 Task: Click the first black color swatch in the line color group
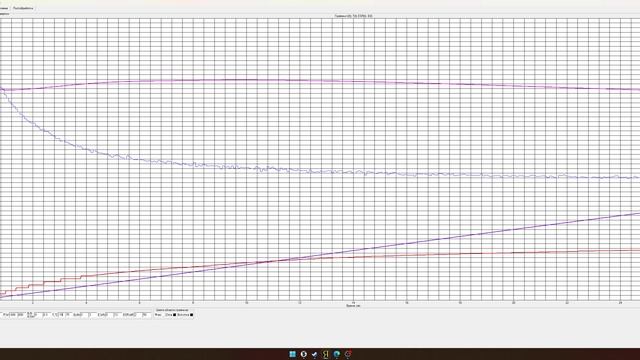(x=174, y=315)
